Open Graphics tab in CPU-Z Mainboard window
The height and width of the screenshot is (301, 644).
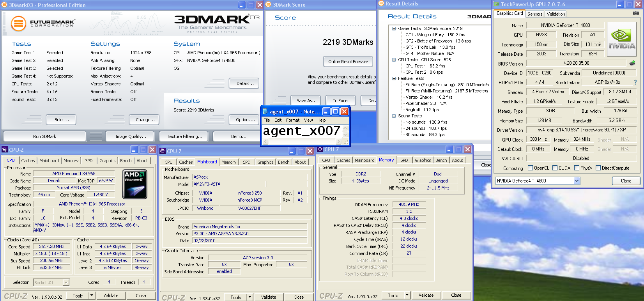click(265, 162)
